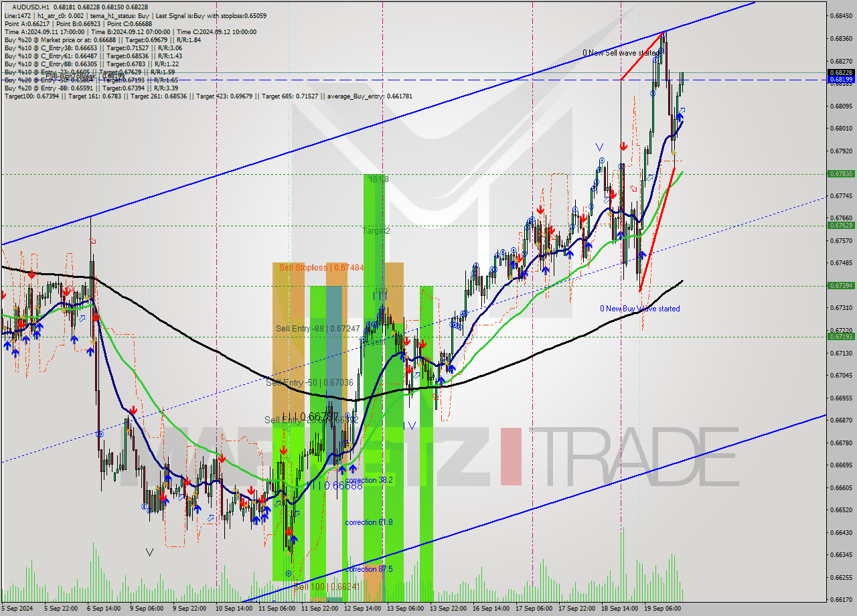Viewport: 857px width, 616px height.
Task: Select green level tag 0.67629
Action: (840, 225)
